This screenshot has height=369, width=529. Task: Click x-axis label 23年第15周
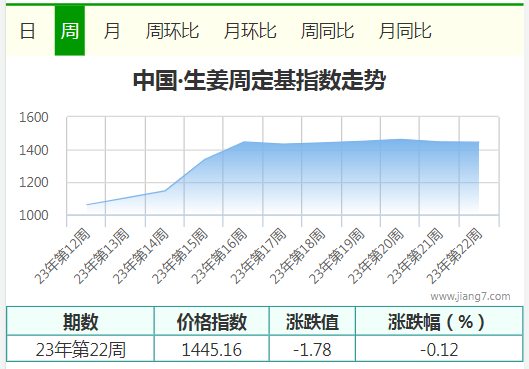click(180, 256)
